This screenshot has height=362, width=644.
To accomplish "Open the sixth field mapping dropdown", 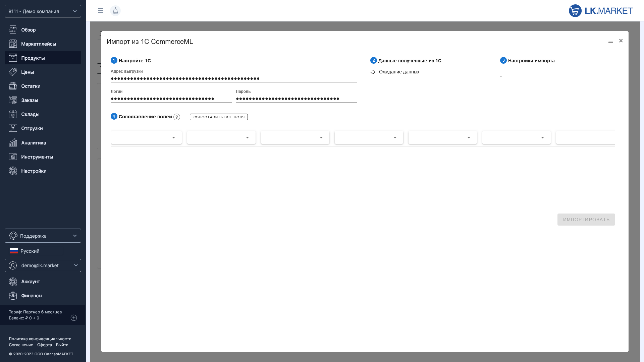I will click(517, 137).
